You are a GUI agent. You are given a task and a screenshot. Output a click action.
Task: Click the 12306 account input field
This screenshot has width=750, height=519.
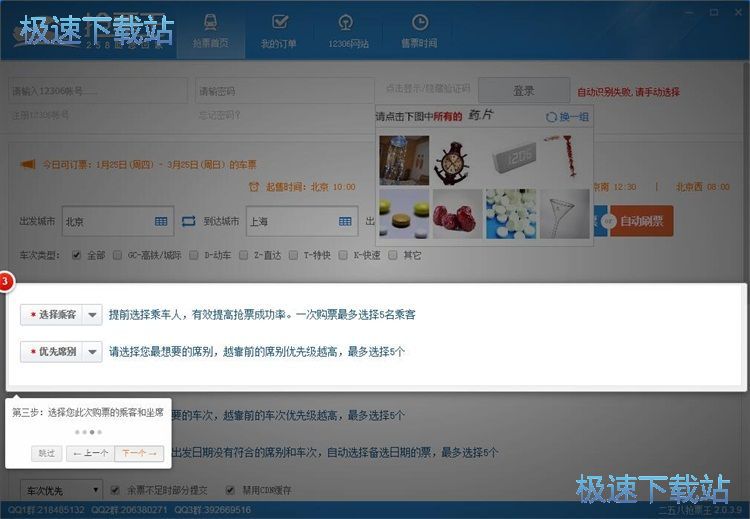click(99, 91)
